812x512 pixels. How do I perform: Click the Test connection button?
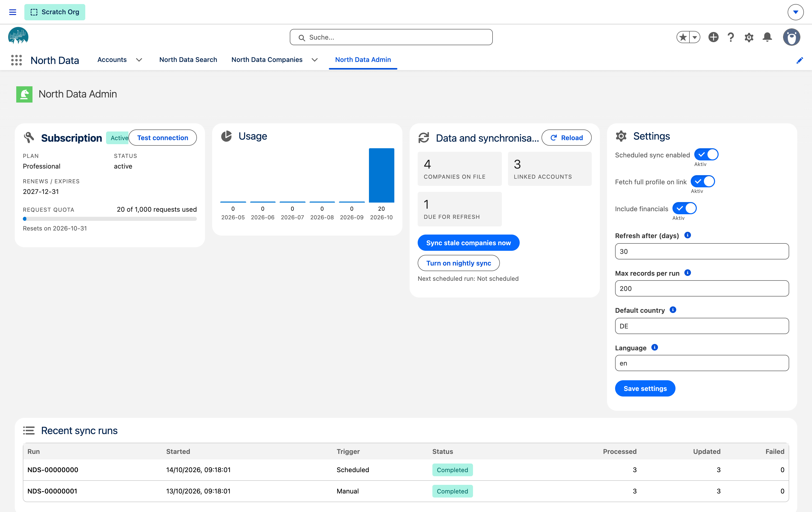click(x=163, y=138)
